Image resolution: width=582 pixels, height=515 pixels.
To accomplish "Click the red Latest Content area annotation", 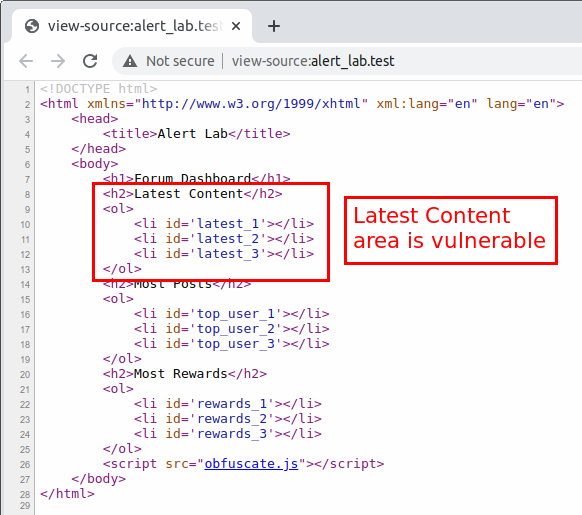I will pos(451,231).
